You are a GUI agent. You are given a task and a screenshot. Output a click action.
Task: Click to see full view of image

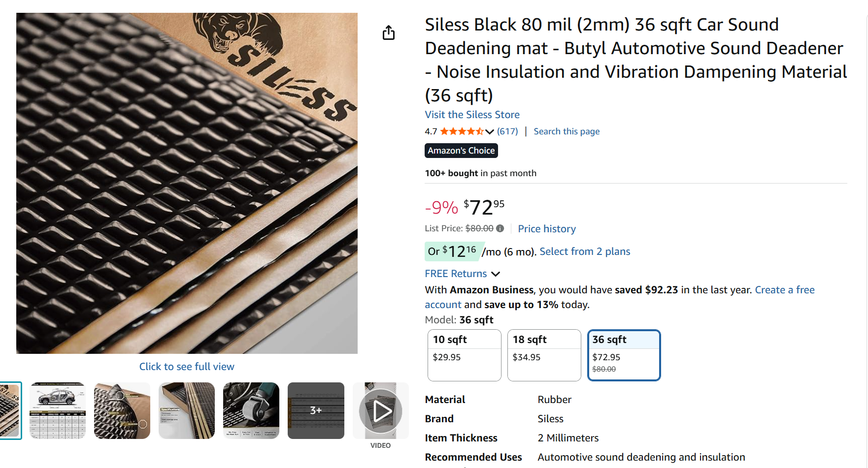[x=187, y=367]
